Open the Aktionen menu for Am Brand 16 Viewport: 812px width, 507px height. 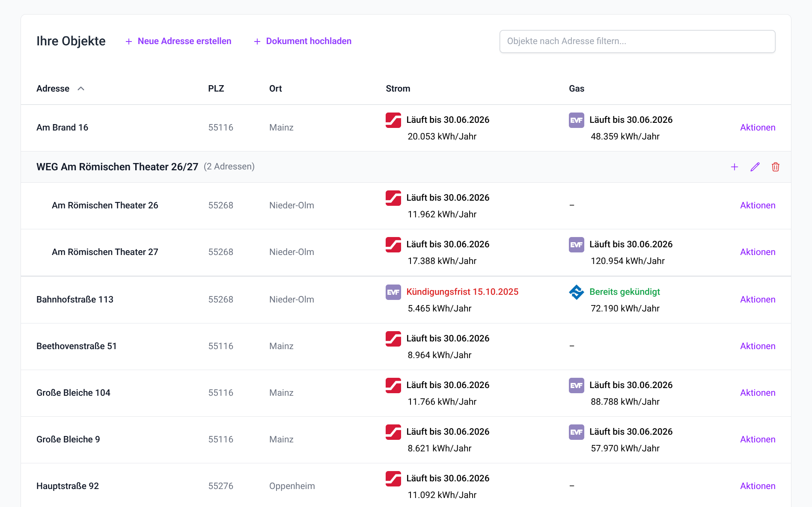click(x=758, y=127)
